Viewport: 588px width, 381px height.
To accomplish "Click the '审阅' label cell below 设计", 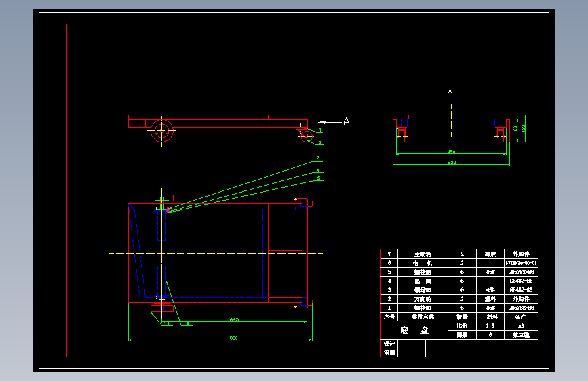I will point(389,353).
